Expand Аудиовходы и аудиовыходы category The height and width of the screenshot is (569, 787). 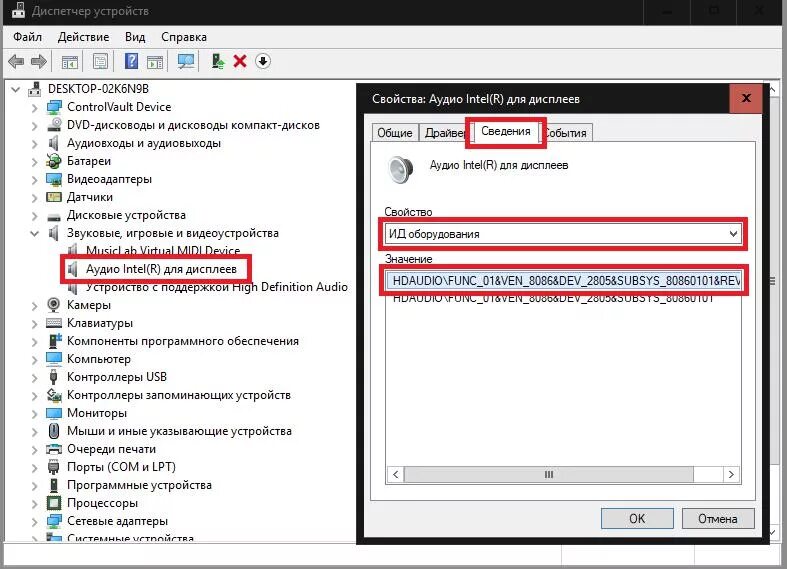point(35,144)
